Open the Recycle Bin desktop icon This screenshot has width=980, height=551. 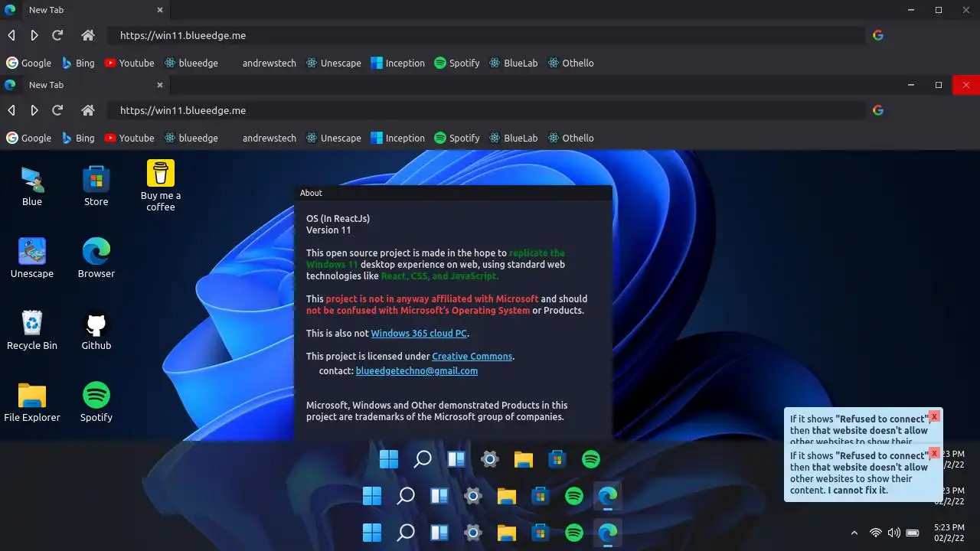click(x=32, y=330)
